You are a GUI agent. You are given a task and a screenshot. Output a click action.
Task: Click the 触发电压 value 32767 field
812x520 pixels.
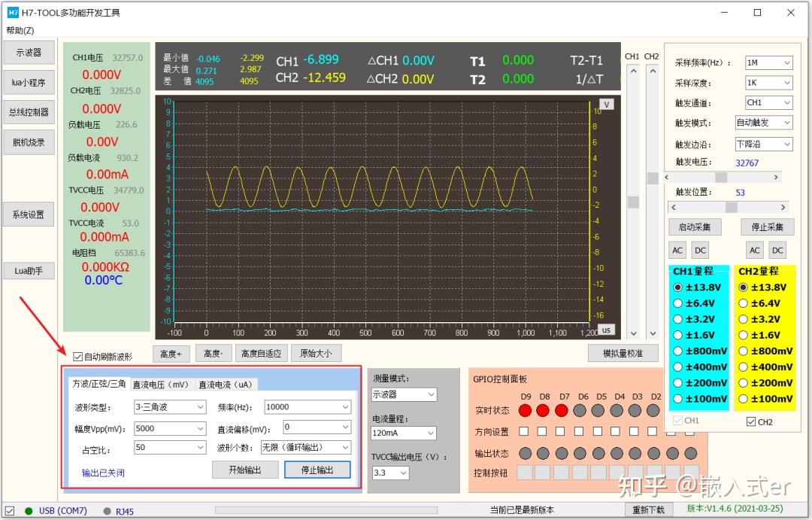pos(747,163)
